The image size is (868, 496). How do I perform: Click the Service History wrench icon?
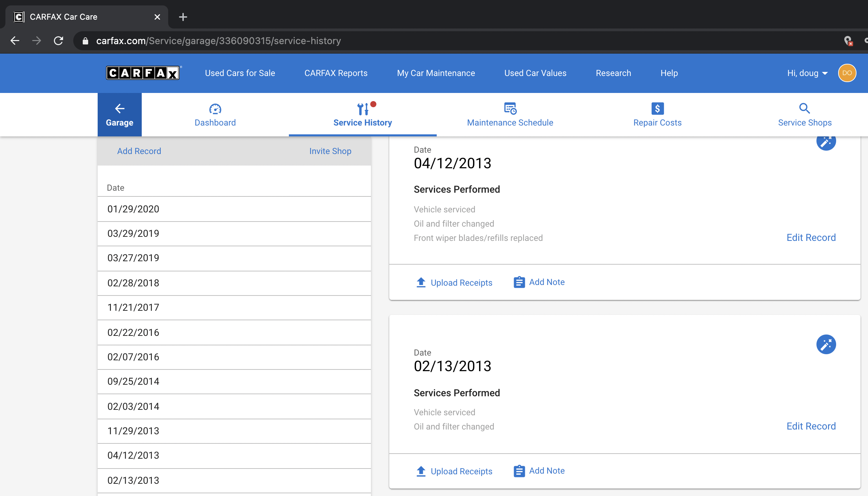pos(363,109)
